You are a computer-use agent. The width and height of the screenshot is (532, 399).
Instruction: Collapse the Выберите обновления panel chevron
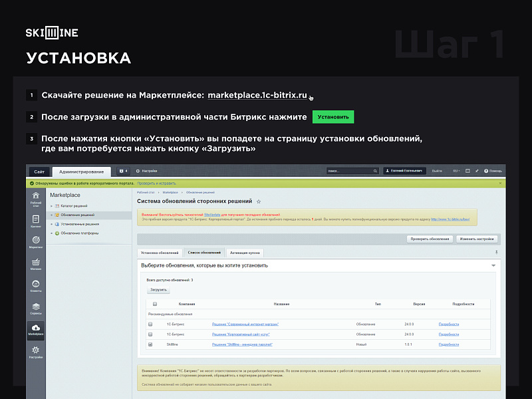point(492,264)
